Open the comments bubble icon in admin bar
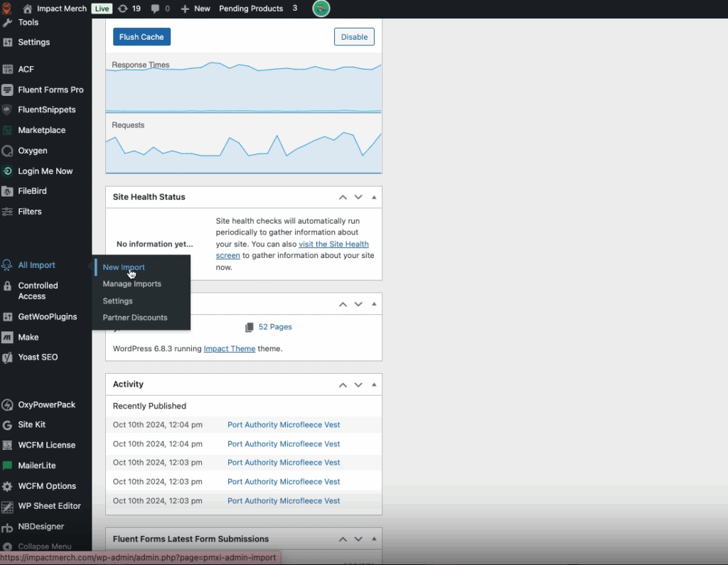The width and height of the screenshot is (728, 565). [x=156, y=9]
